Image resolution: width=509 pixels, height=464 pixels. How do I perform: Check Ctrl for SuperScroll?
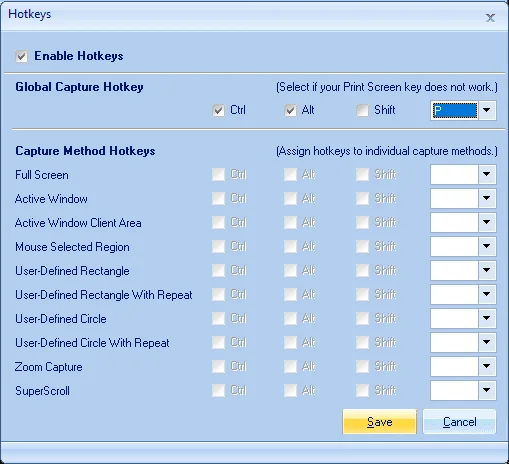[218, 390]
